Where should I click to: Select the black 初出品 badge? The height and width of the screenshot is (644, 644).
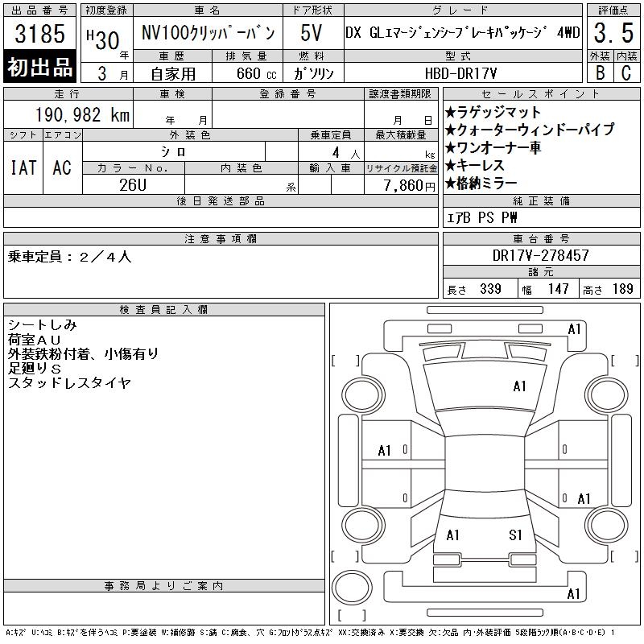[x=39, y=66]
